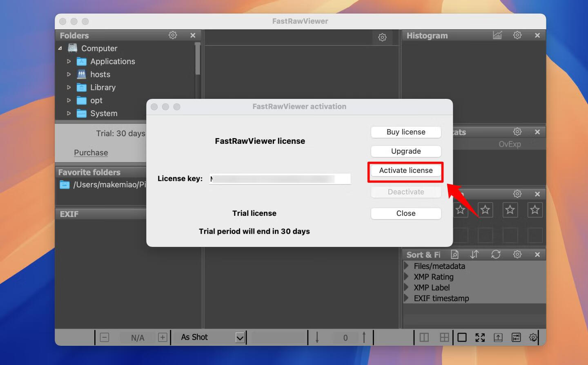The height and width of the screenshot is (365, 588).
Task: Expand the System folder triangle
Action: point(69,113)
